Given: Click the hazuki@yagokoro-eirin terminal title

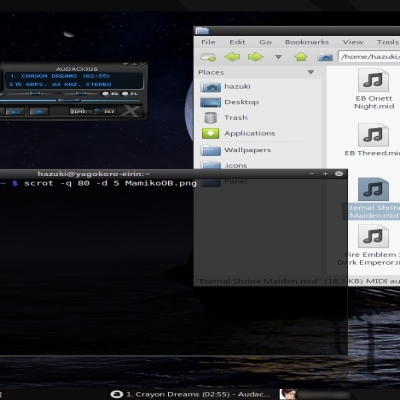Looking at the screenshot, I should (x=94, y=174).
